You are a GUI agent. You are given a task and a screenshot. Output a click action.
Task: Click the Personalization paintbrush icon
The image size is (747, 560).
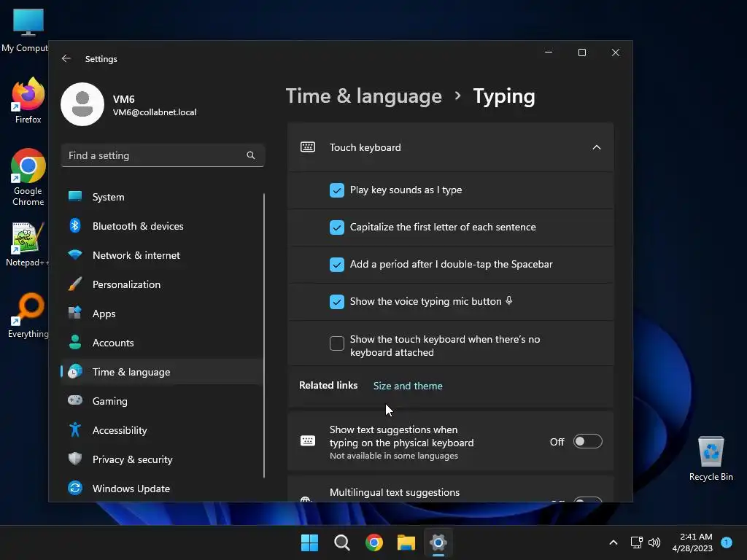[x=75, y=284]
